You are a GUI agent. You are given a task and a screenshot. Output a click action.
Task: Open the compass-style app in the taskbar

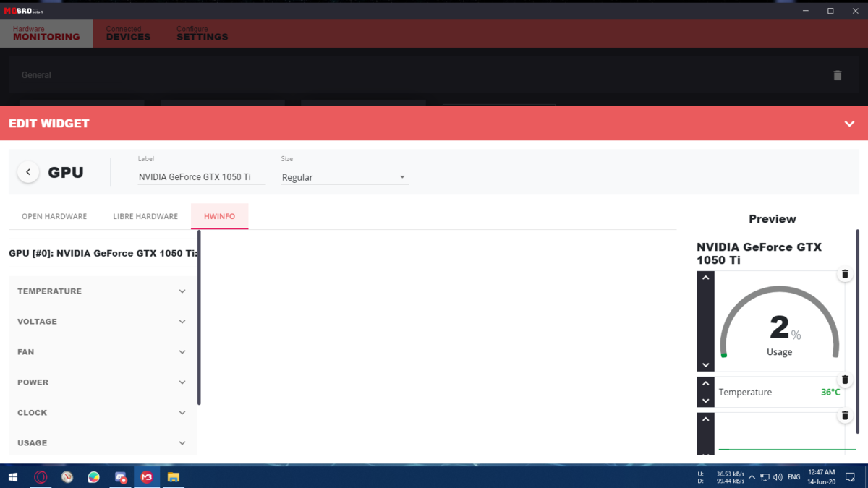pos(67,477)
